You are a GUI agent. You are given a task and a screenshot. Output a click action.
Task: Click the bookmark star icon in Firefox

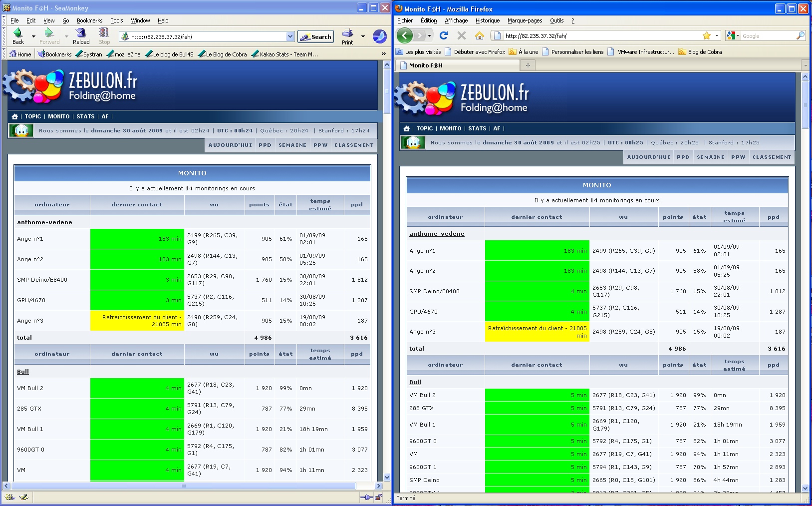[x=707, y=35]
